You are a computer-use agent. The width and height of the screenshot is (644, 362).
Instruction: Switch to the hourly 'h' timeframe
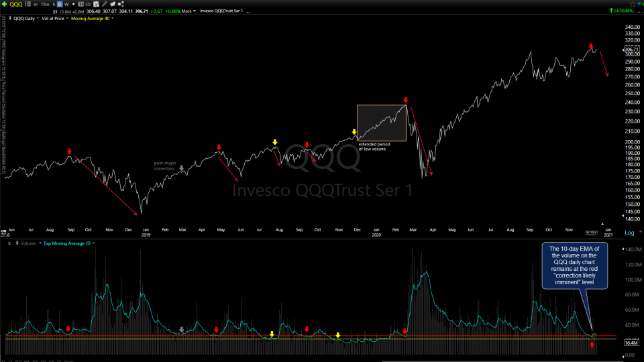pyautogui.click(x=54, y=4)
